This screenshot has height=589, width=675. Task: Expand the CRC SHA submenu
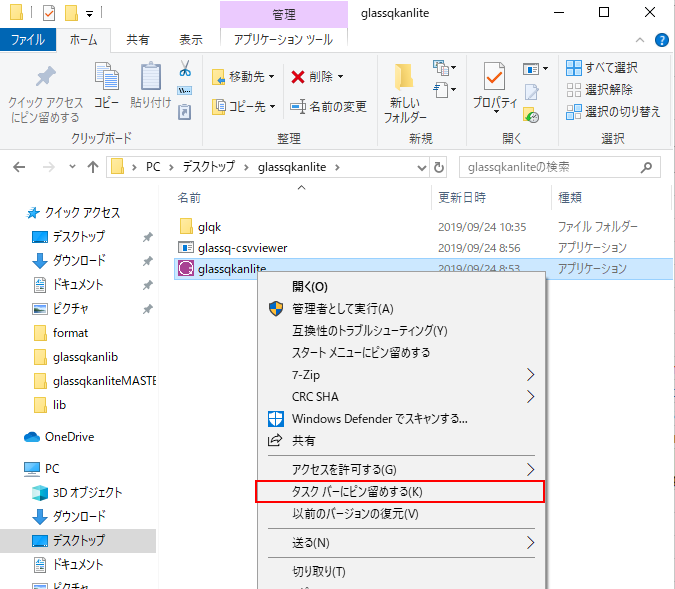[530, 397]
